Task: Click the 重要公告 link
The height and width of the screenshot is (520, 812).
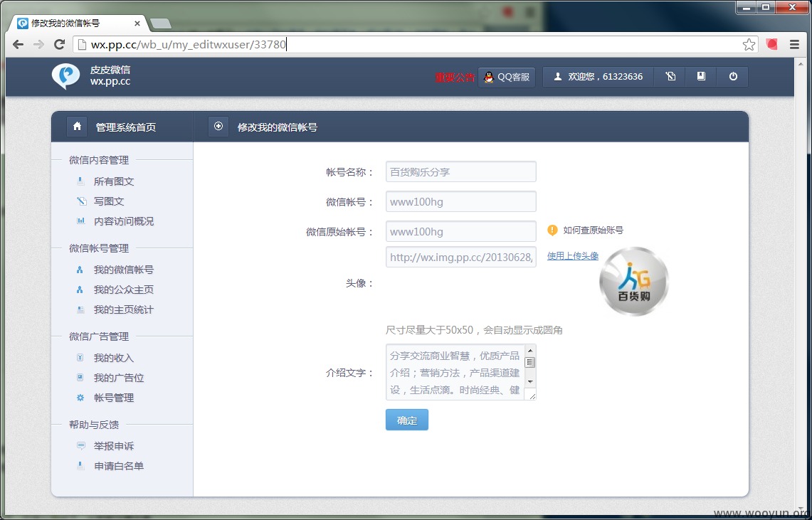Action: [455, 78]
